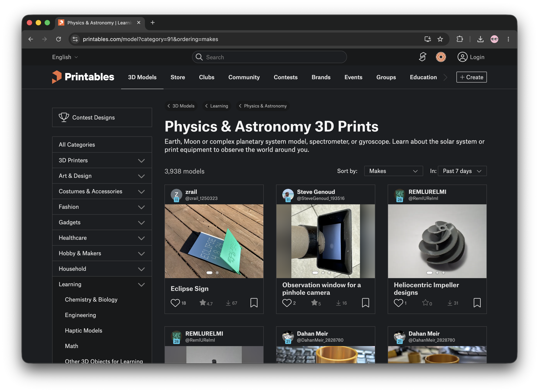Open the Past 7 days dropdown

click(462, 171)
